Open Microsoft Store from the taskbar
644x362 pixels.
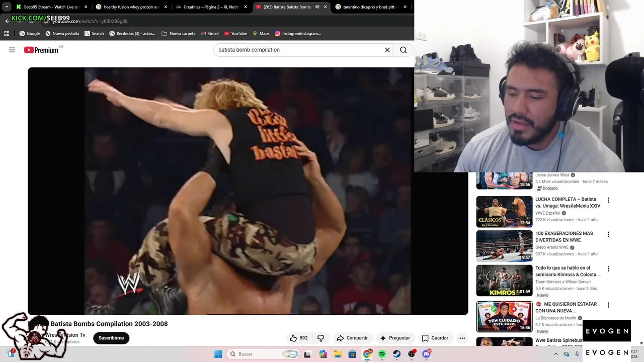point(352,354)
